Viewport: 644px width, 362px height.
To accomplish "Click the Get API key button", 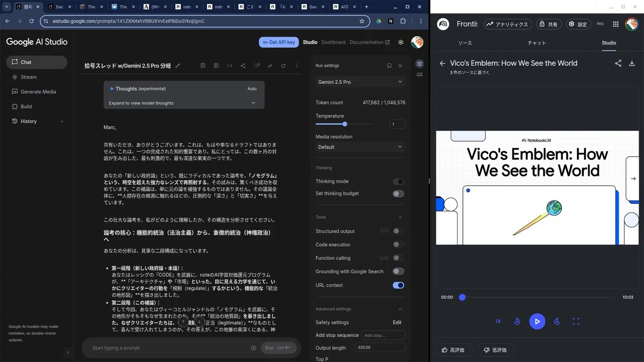I will pos(279,42).
